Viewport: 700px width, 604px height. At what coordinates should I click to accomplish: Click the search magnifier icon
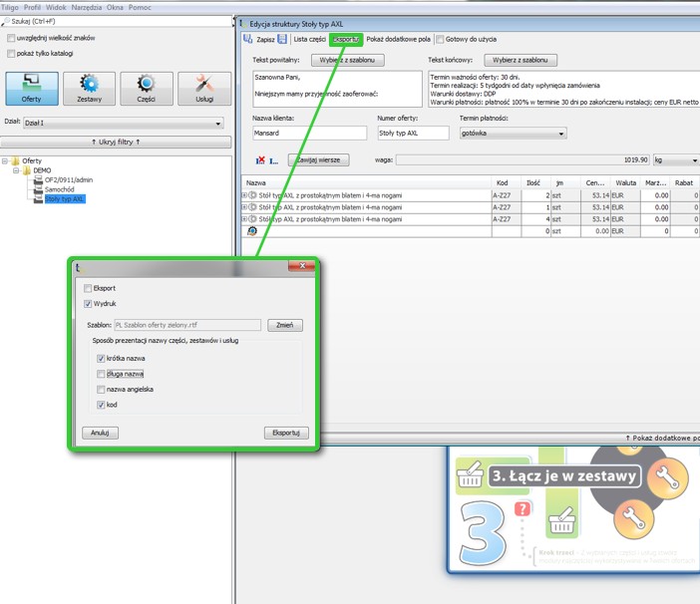coord(5,21)
